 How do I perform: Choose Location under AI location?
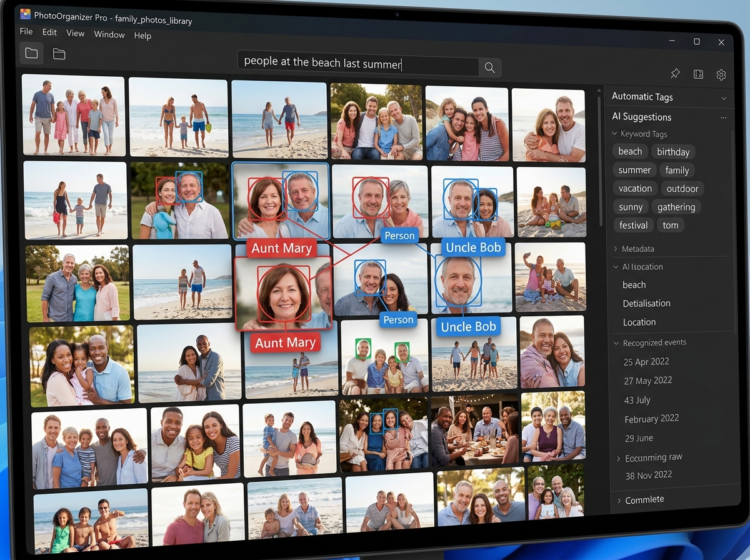[x=639, y=322]
